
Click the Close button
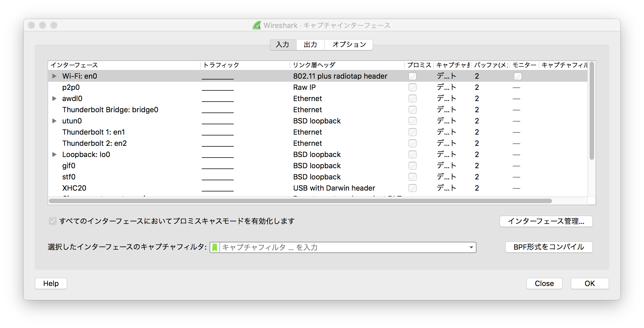[544, 284]
